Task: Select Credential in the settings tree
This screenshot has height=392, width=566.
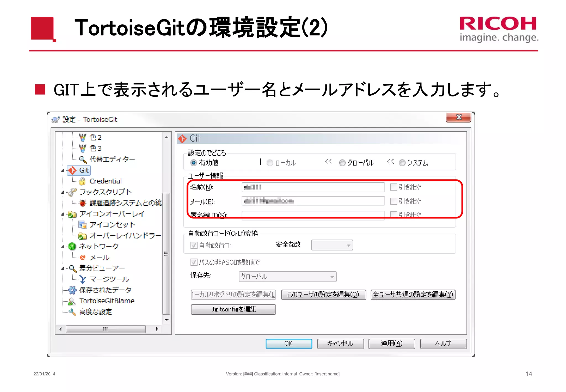Action: [106, 181]
